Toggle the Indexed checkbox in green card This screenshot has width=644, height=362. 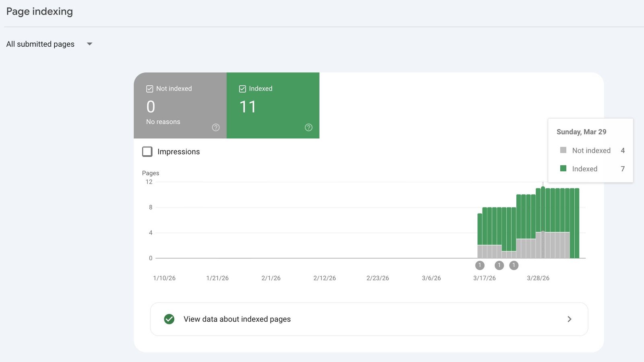[242, 89]
